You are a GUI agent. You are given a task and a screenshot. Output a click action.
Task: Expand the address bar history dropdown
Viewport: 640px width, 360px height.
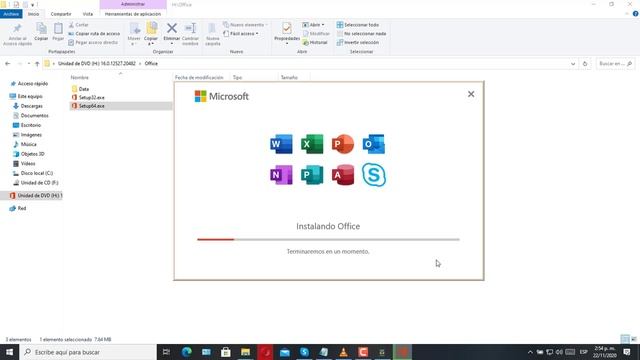point(573,64)
